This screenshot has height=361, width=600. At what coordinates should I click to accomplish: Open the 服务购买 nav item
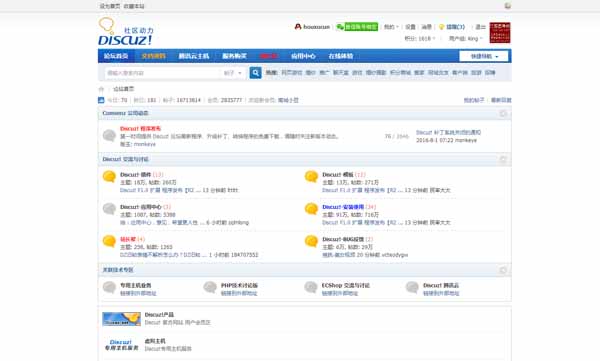click(x=235, y=56)
